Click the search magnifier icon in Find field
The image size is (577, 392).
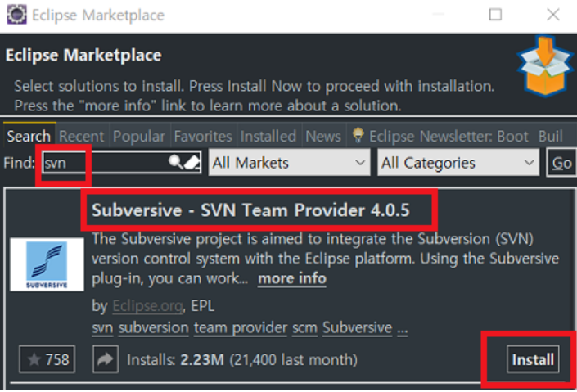(175, 162)
